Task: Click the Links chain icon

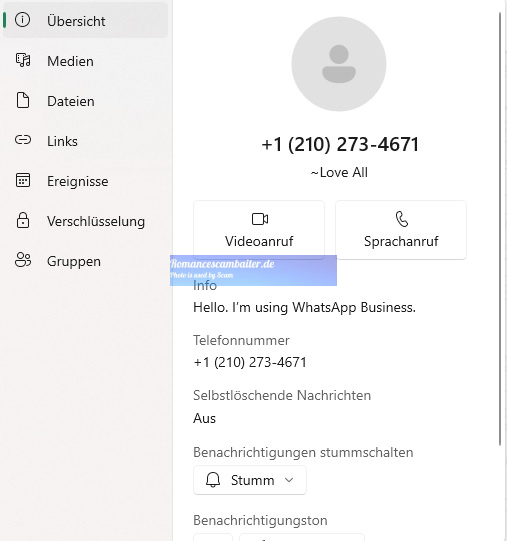Action: coord(23,140)
